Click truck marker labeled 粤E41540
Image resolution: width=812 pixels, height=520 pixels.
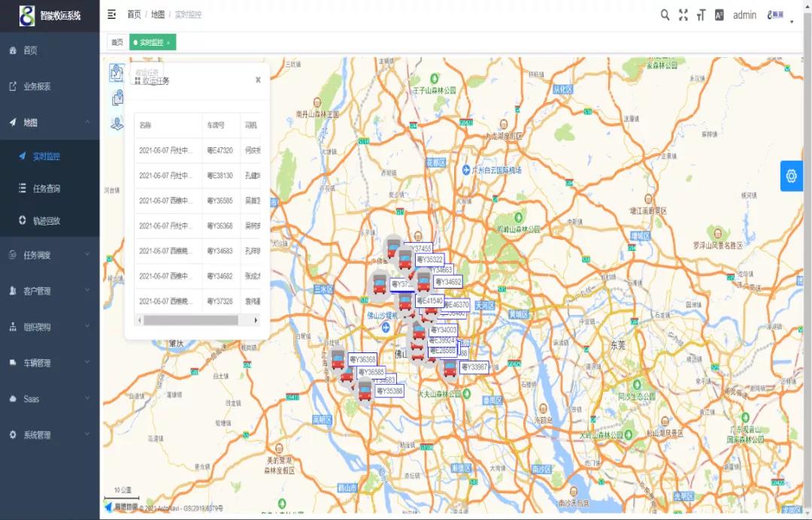click(404, 301)
